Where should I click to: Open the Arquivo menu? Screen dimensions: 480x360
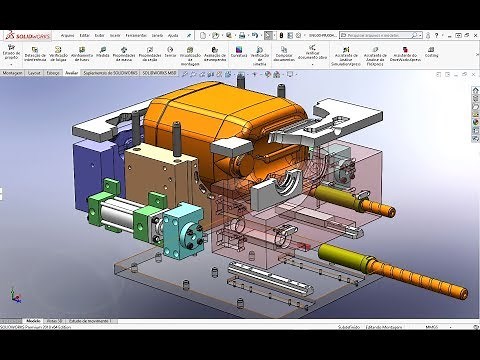68,35
